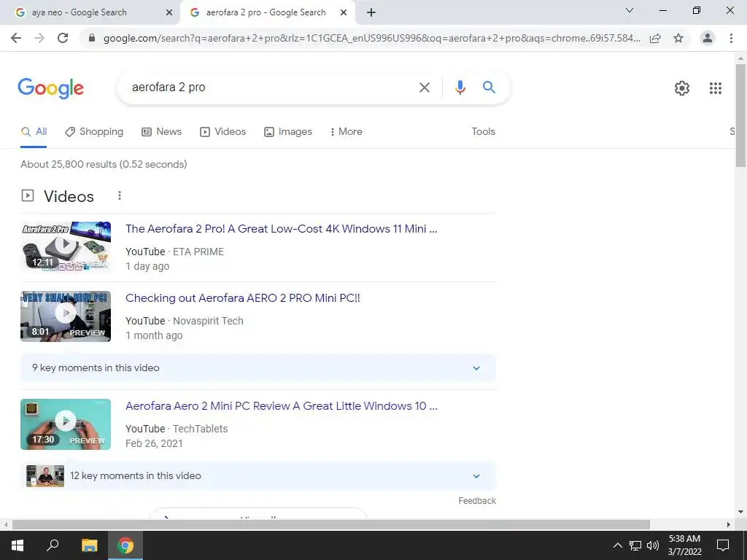The image size is (747, 560).
Task: Open a new tab with the plus button
Action: (x=371, y=12)
